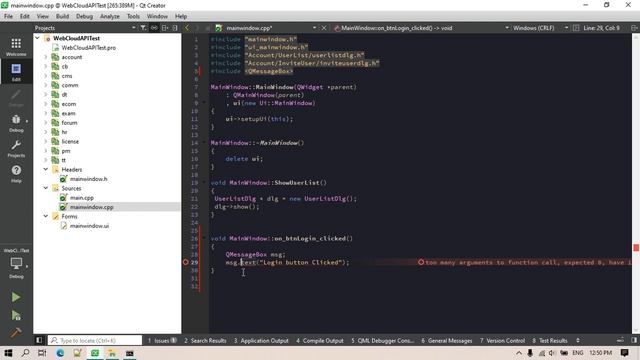Collapse the Sources node
Image resolution: width=640 pixels, height=360 pixels.
[46, 188]
